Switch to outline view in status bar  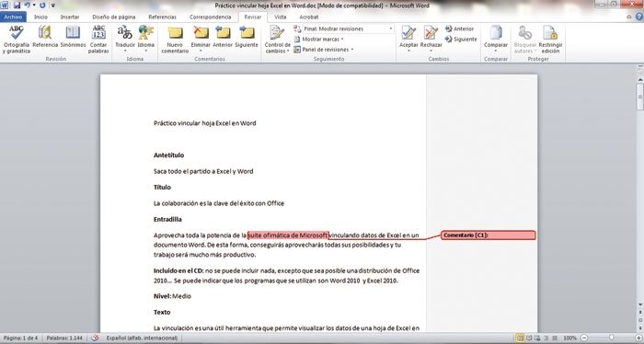(546, 338)
